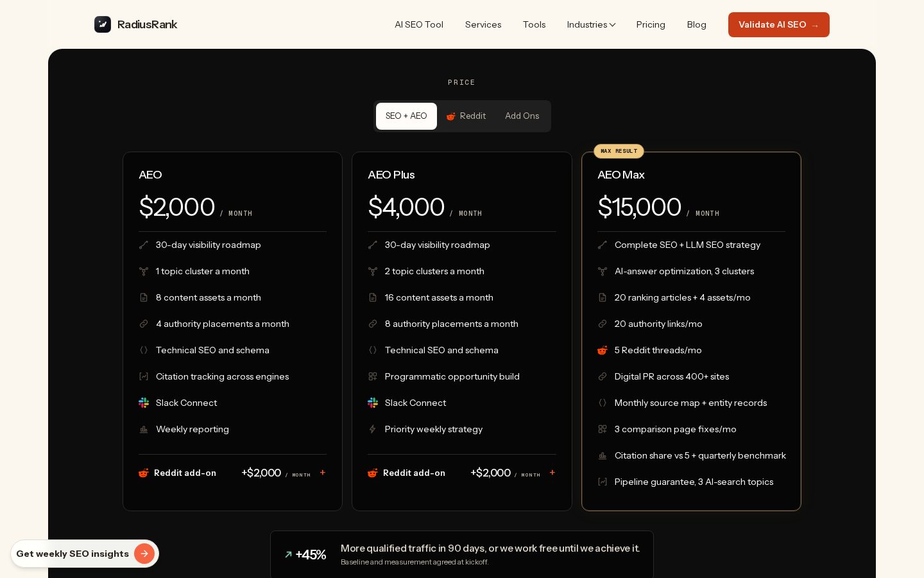Image resolution: width=924 pixels, height=578 pixels.
Task: Expand the Industries dropdown menu
Action: [591, 24]
